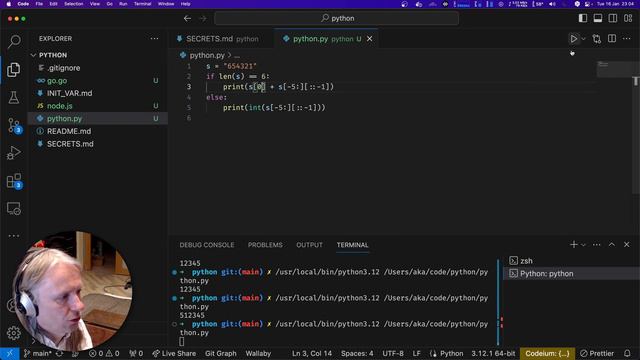This screenshot has height=360, width=640.
Task: Open the Extensions view icon
Action: pyautogui.click(x=14, y=181)
